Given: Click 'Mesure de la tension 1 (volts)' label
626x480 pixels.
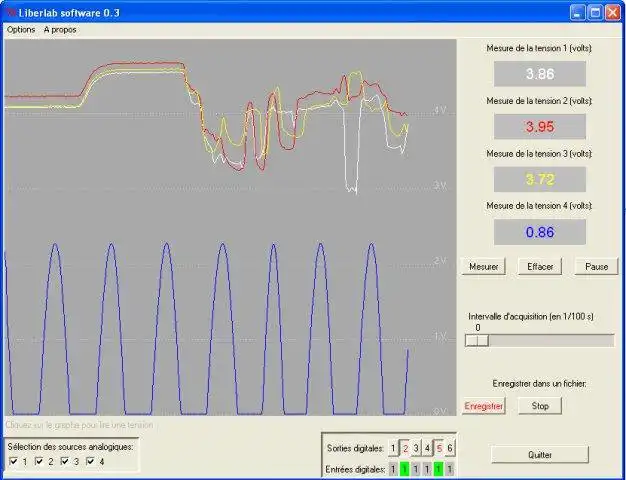Looking at the screenshot, I should point(539,48).
